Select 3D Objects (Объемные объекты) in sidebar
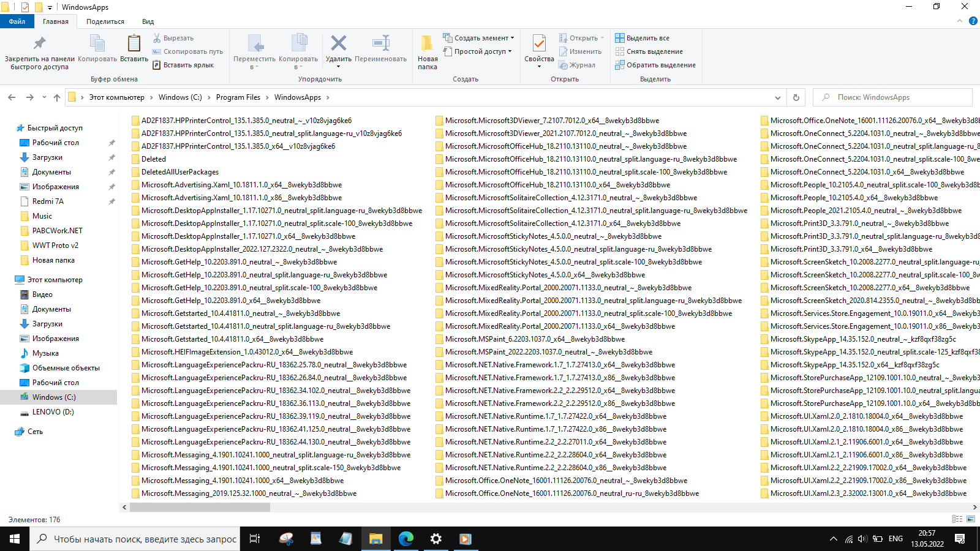 pyautogui.click(x=66, y=368)
